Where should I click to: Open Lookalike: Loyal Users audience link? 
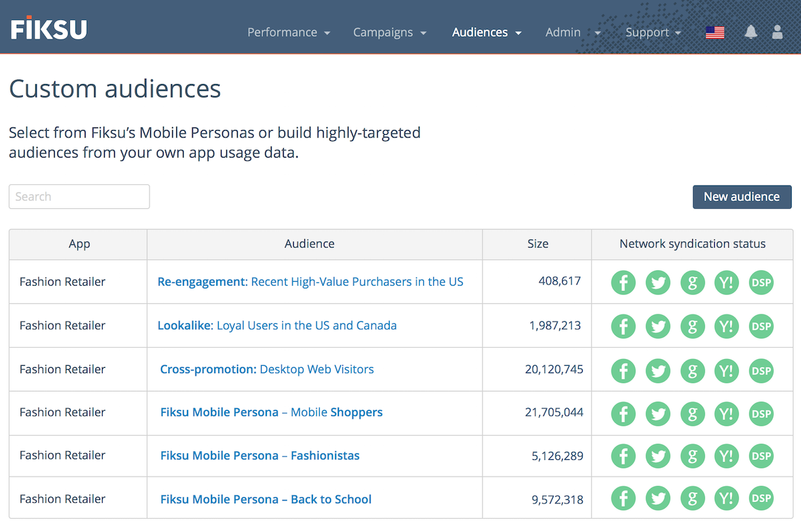(x=277, y=326)
